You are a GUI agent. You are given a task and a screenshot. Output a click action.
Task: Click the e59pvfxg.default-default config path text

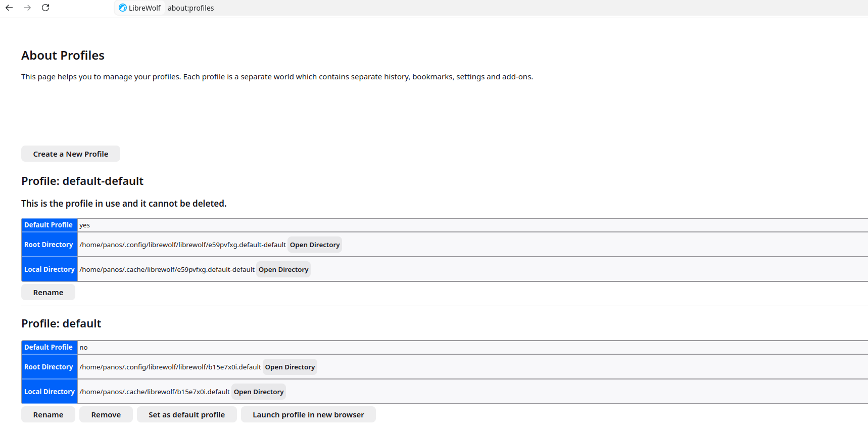click(182, 245)
